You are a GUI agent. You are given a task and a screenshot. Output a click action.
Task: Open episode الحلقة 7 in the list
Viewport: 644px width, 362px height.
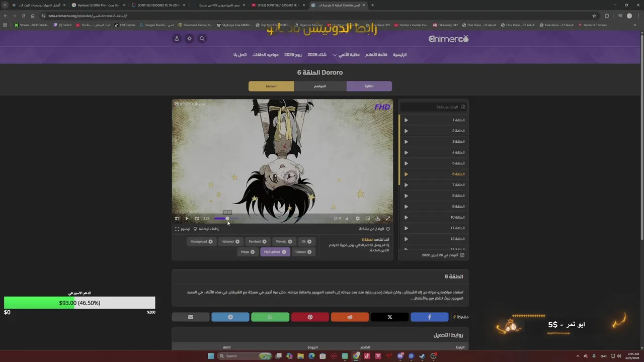(x=433, y=185)
